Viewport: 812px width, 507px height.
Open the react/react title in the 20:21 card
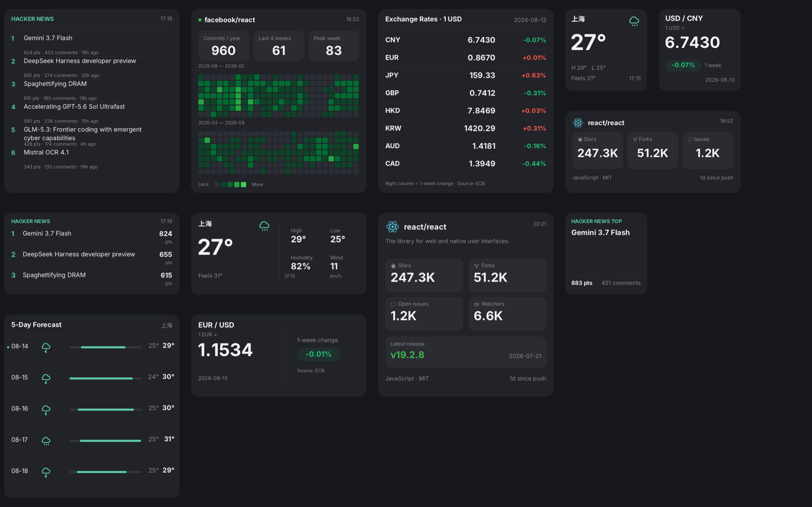(425, 227)
